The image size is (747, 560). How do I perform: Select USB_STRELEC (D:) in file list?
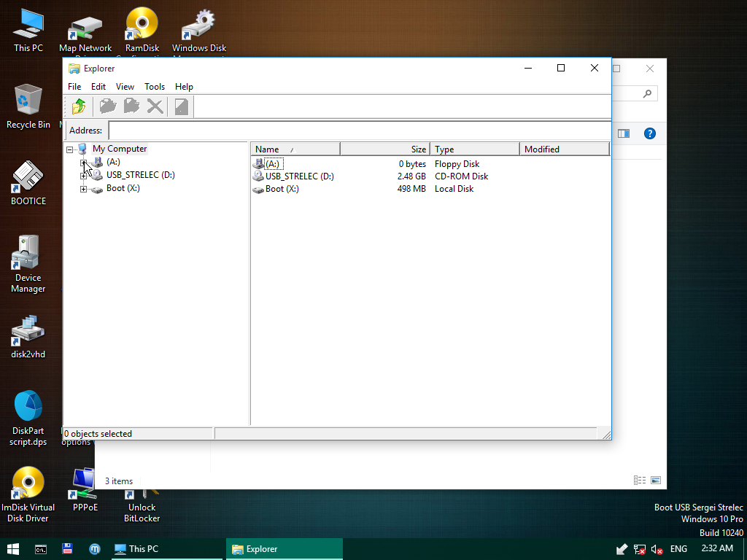coord(300,176)
